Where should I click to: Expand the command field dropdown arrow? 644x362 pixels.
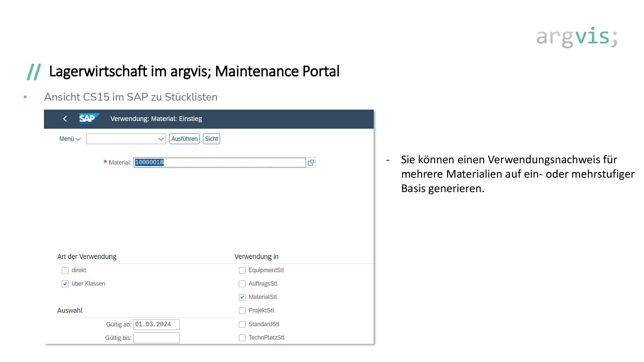pyautogui.click(x=161, y=139)
